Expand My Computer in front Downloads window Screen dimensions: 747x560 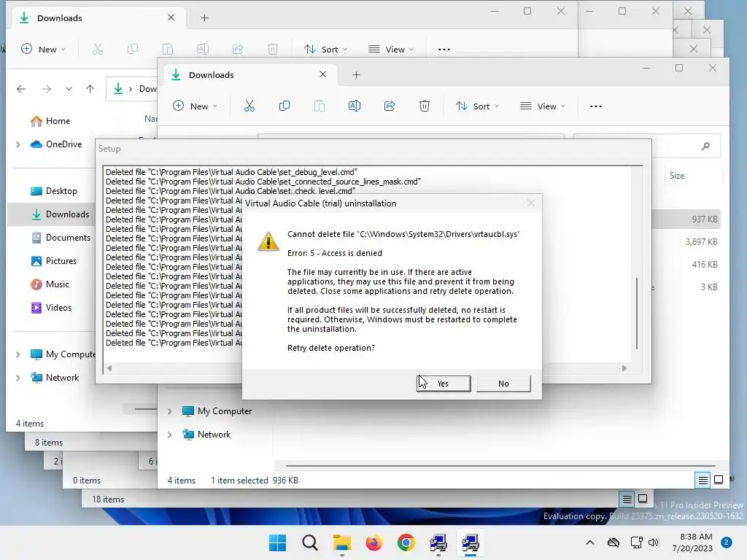tap(169, 411)
